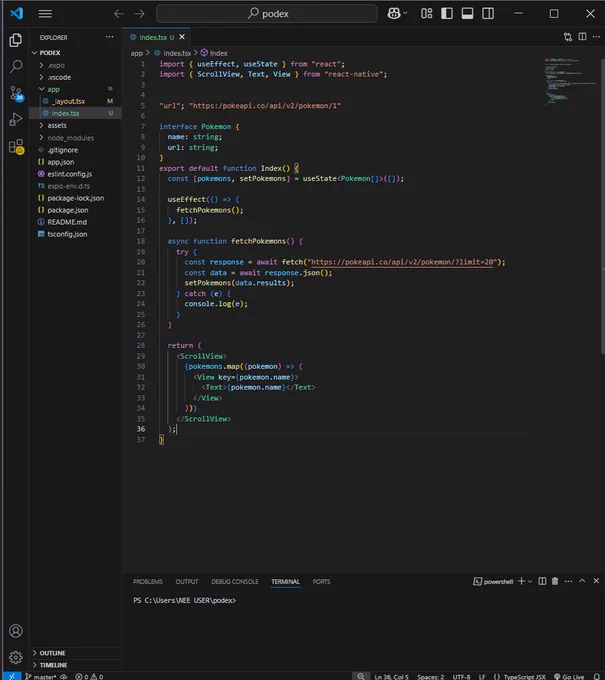Maximize the panel with up chevron
Screen dimensions: 605x680
pos(582,581)
